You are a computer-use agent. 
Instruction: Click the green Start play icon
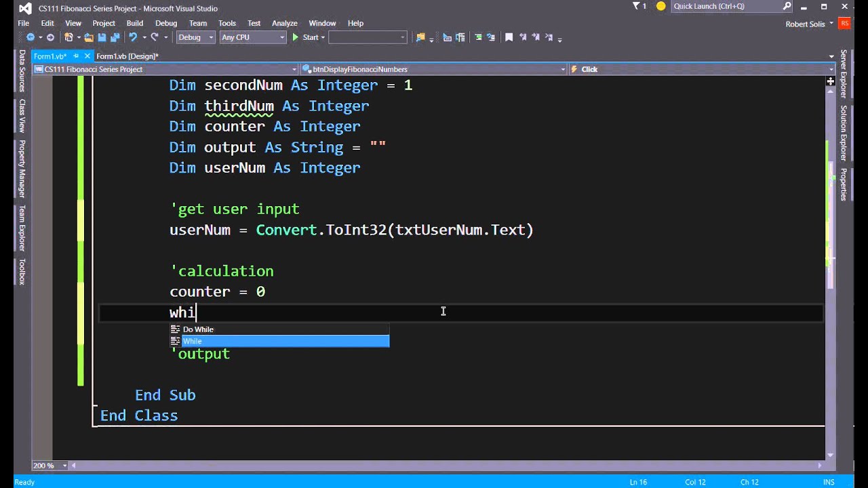click(x=295, y=37)
